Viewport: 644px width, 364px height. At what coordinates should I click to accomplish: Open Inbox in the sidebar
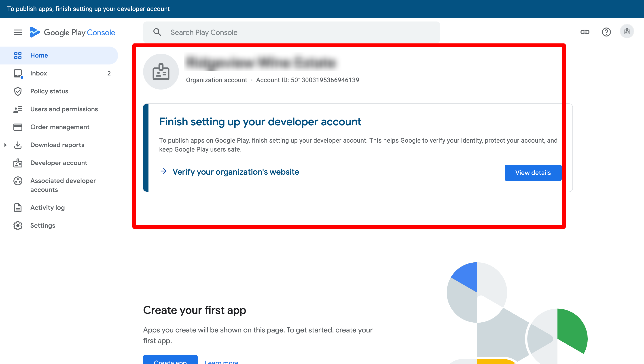point(38,73)
